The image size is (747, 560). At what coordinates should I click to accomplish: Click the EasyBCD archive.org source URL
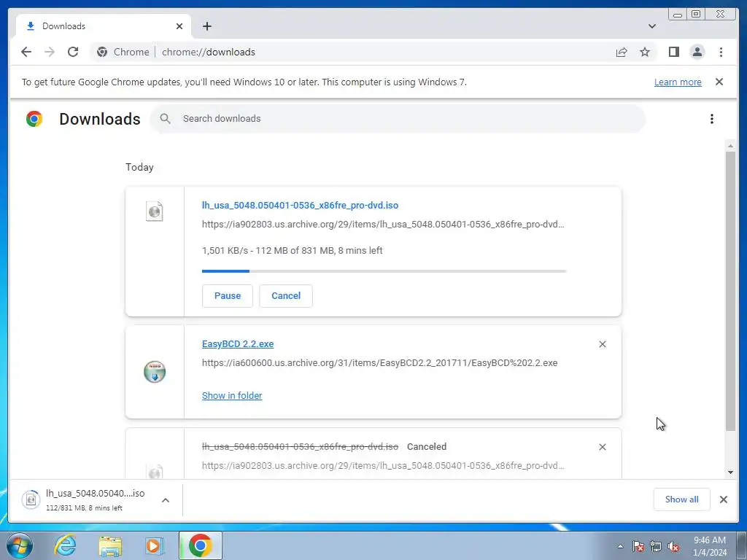(379, 363)
